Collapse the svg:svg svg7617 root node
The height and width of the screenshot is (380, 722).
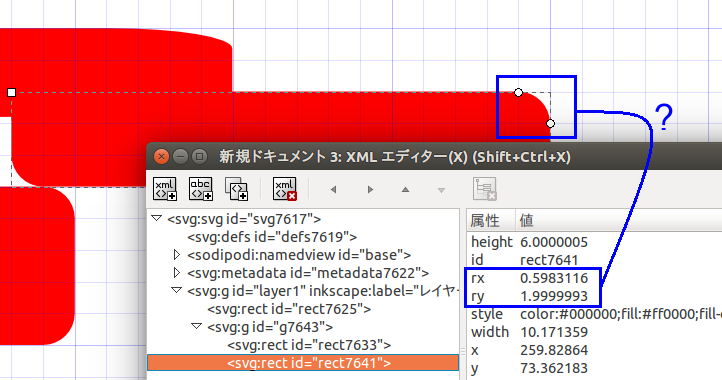(x=157, y=218)
